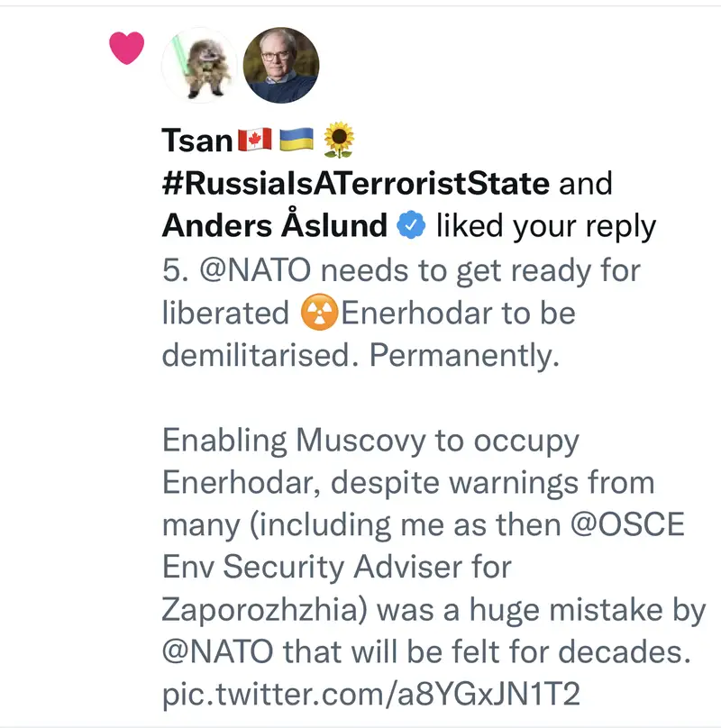The width and height of the screenshot is (721, 728).
Task: Click the blue verified badge
Action: pyautogui.click(x=411, y=226)
